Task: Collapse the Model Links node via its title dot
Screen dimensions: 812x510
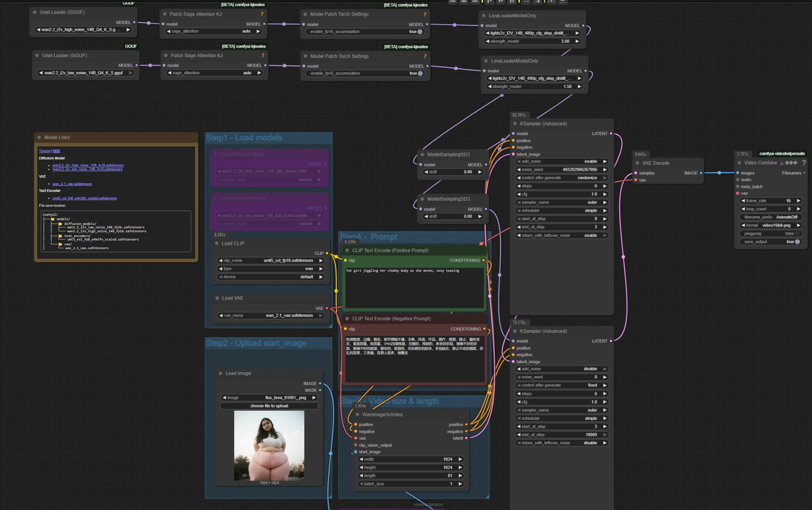Action: tap(39, 137)
